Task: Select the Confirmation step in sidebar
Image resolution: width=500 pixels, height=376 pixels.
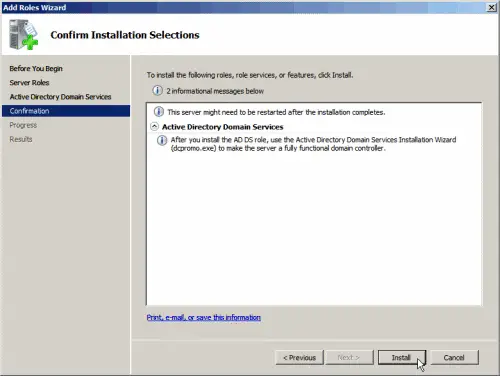Action: tap(66, 111)
